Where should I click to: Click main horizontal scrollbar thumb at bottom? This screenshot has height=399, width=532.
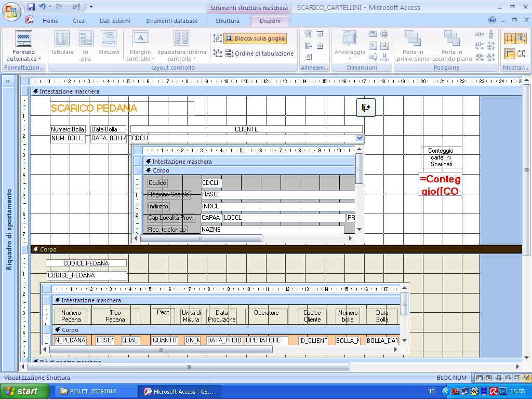pos(189,366)
